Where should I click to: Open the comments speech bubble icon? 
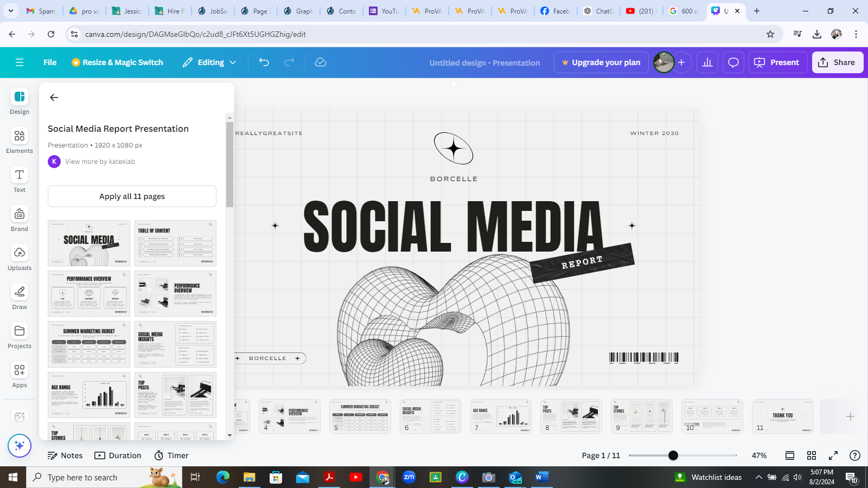click(733, 62)
